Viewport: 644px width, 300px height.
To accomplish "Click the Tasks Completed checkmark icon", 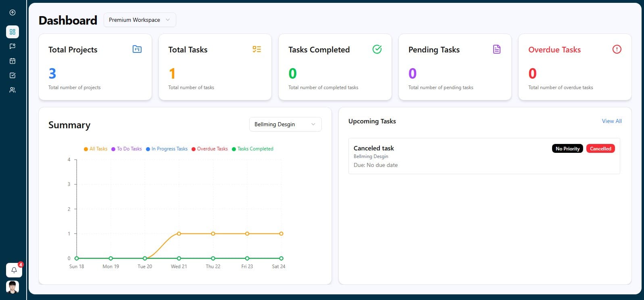I will point(377,49).
